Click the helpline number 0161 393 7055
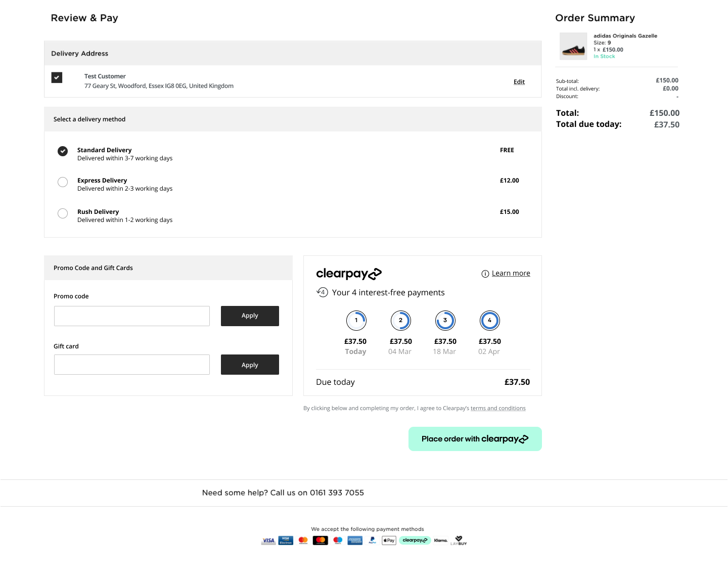728x579 pixels. point(337,493)
